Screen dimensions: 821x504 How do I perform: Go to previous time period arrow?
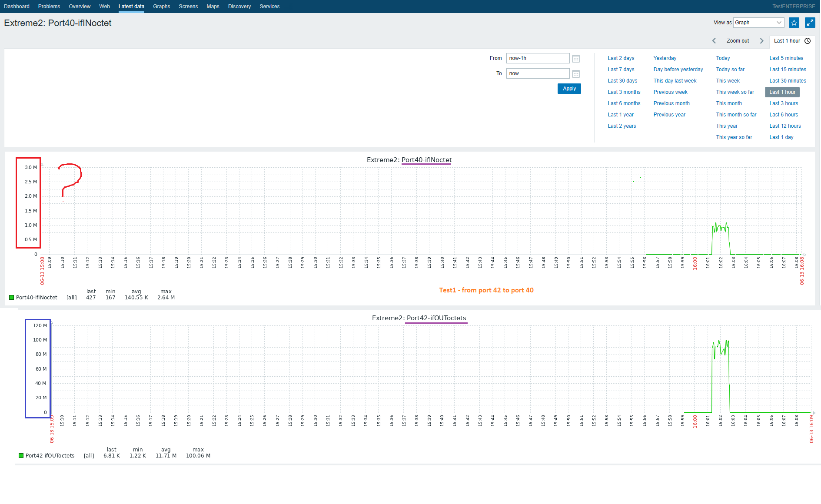click(x=714, y=41)
